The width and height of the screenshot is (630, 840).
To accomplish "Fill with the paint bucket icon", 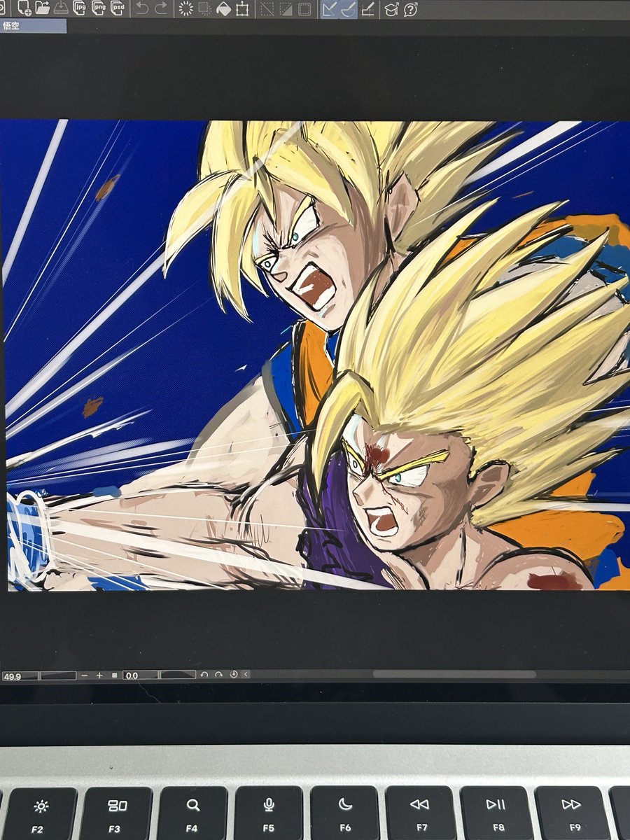I will click(x=224, y=8).
